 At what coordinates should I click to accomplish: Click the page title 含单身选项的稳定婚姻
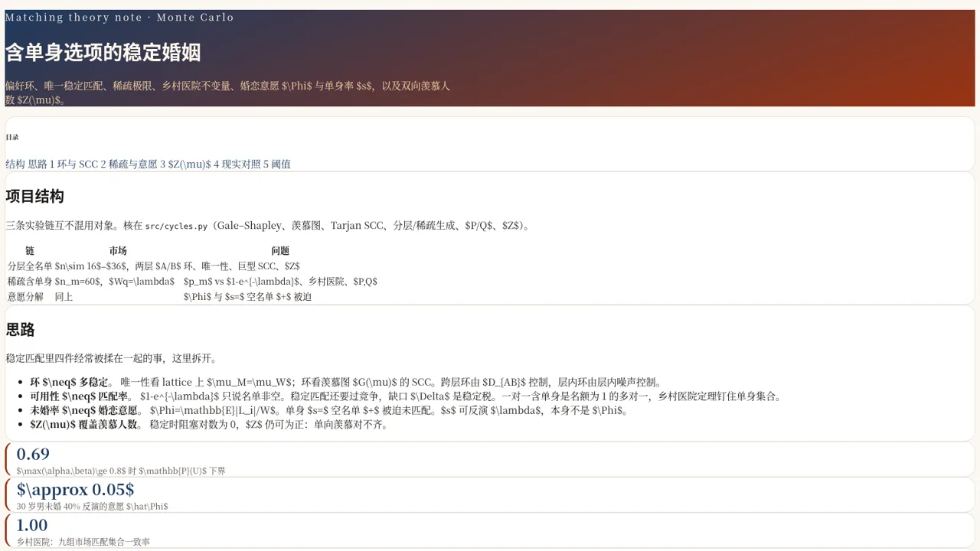(103, 52)
